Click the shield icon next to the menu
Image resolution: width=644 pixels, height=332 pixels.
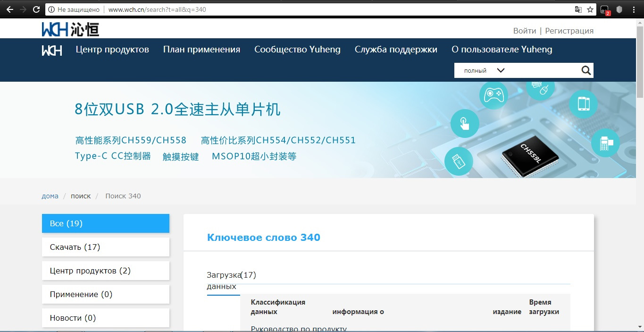[x=619, y=9]
